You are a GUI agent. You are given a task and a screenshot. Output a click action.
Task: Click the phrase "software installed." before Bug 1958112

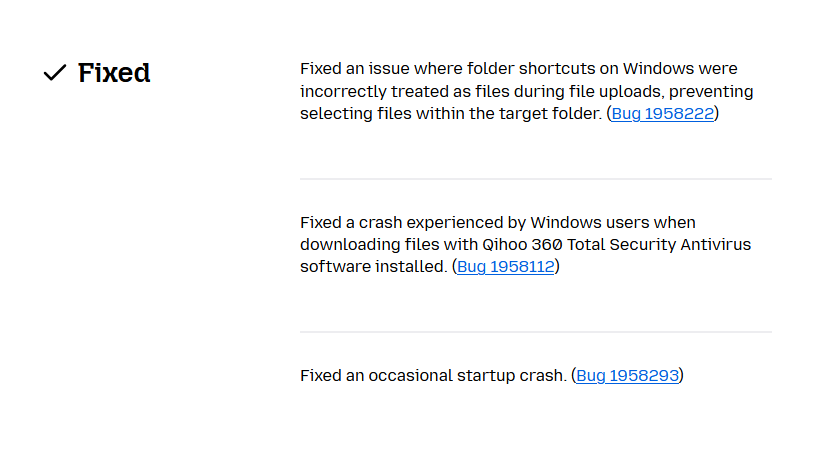point(374,267)
